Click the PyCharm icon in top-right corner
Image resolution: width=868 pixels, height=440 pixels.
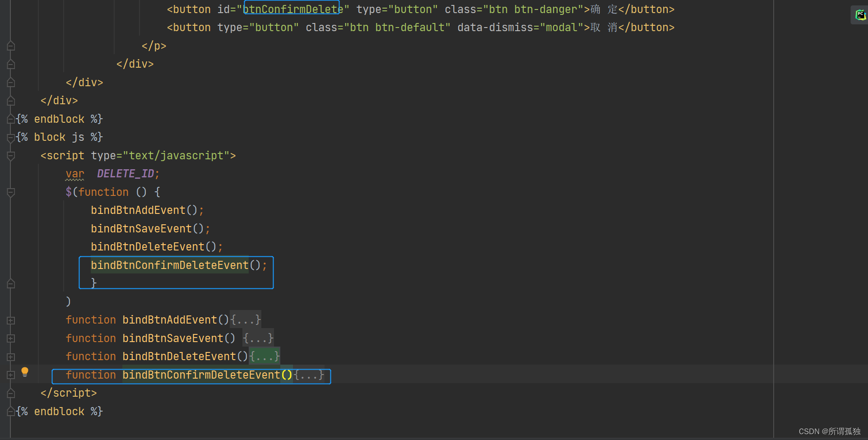860,15
